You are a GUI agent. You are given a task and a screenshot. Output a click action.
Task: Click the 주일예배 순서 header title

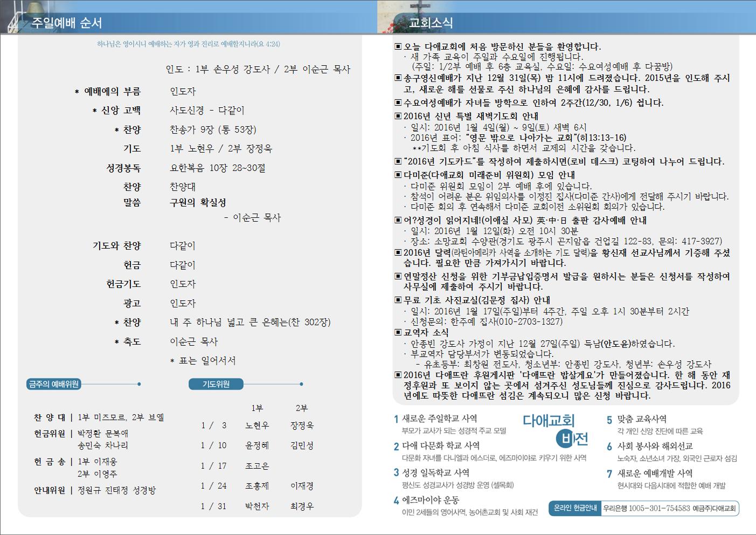66,23
